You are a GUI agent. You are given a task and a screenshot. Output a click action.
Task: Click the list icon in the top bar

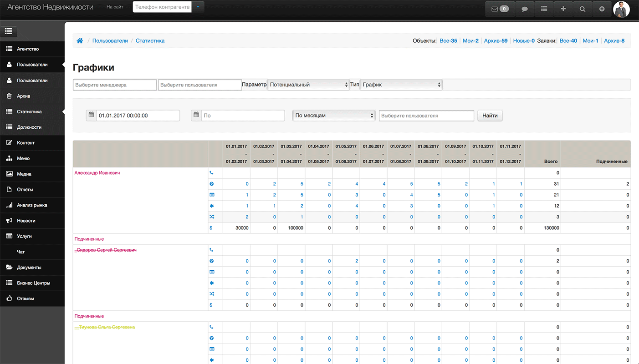(x=544, y=9)
